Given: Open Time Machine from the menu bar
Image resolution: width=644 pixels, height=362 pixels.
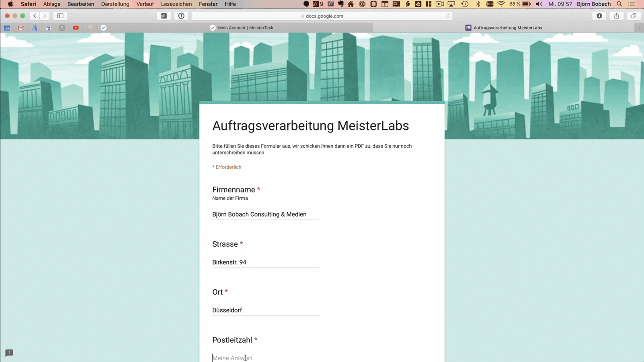Looking at the screenshot, I should click(465, 4).
